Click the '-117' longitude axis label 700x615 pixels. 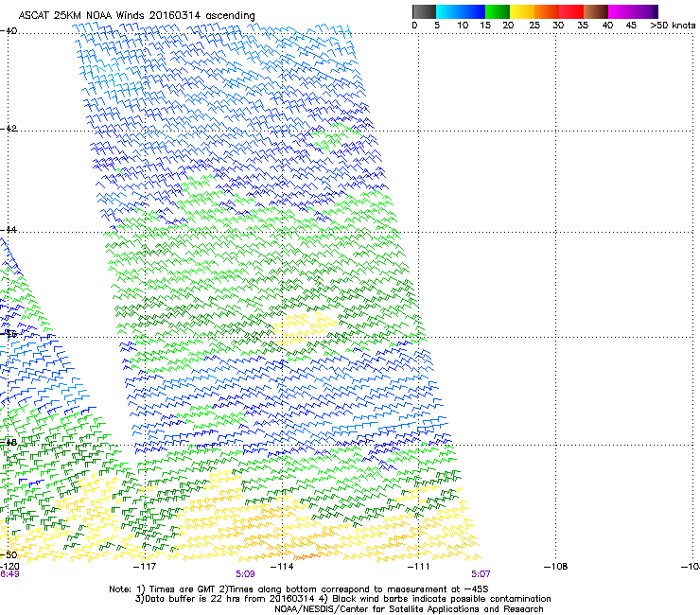coord(145,567)
